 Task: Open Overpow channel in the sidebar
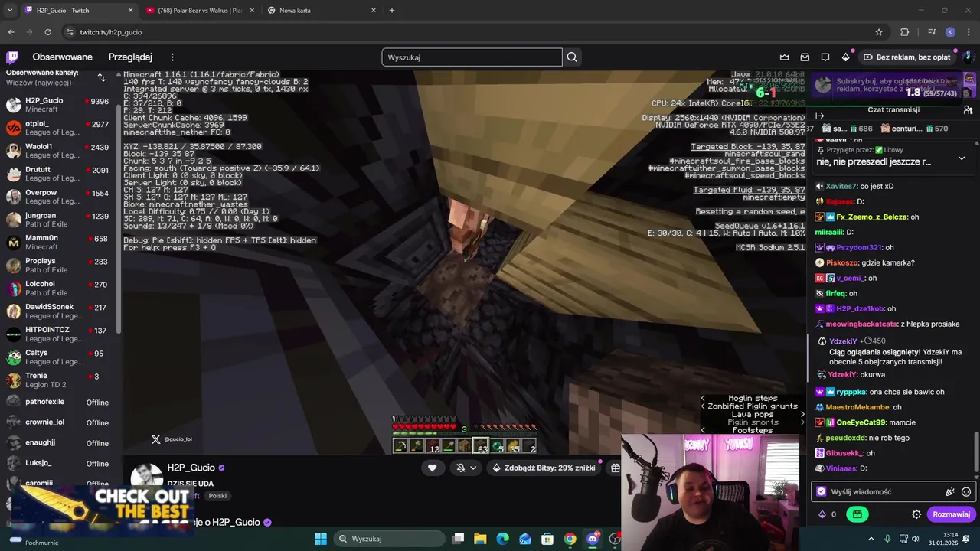pyautogui.click(x=58, y=197)
